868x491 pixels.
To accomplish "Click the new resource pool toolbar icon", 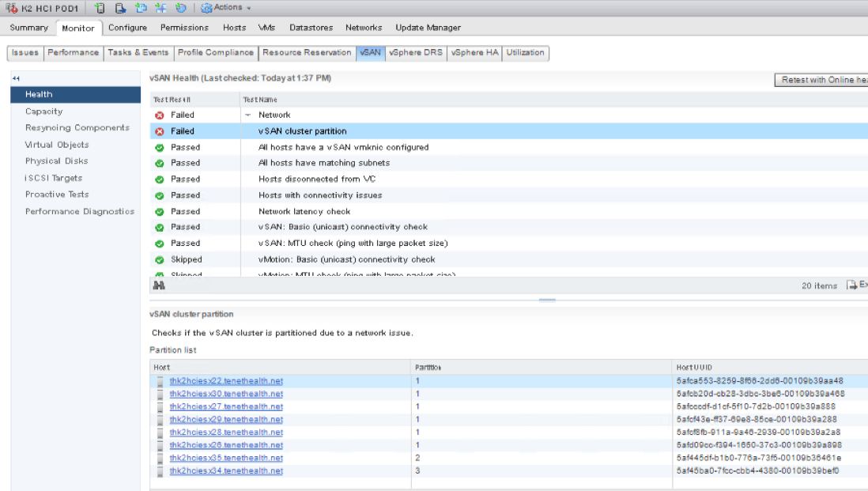I will [x=180, y=8].
